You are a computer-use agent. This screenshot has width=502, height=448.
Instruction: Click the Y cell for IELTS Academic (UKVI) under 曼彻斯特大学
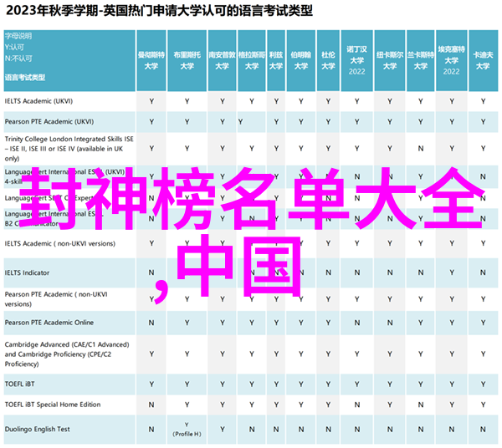point(151,101)
